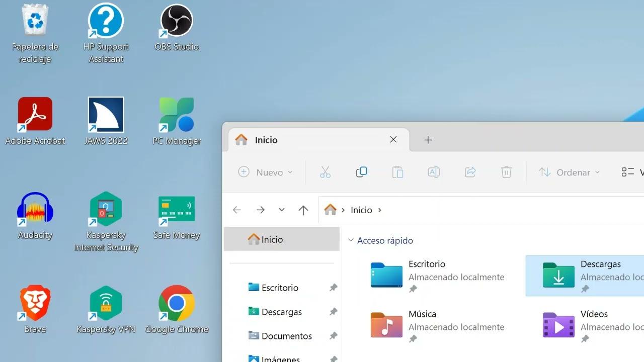Click the Share icon in Explorer toolbar
644x362 pixels.
point(470,172)
